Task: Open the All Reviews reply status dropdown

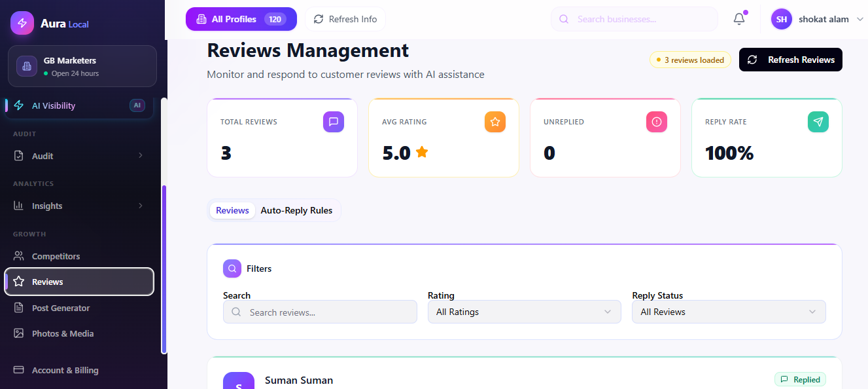Action: (x=729, y=312)
